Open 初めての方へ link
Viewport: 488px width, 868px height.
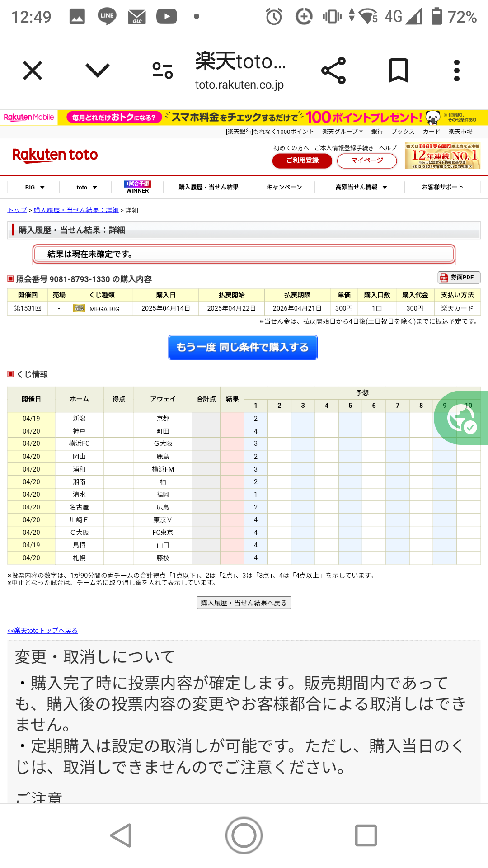[x=291, y=148]
